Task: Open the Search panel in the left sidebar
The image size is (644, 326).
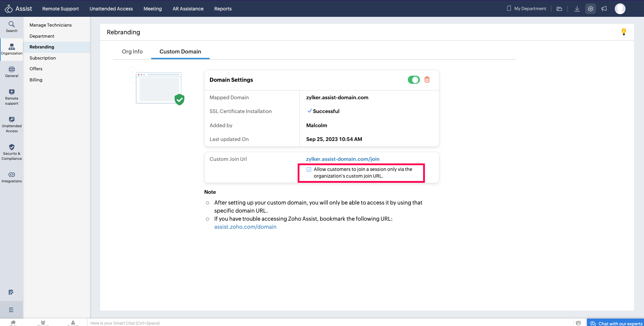Action: tap(11, 26)
